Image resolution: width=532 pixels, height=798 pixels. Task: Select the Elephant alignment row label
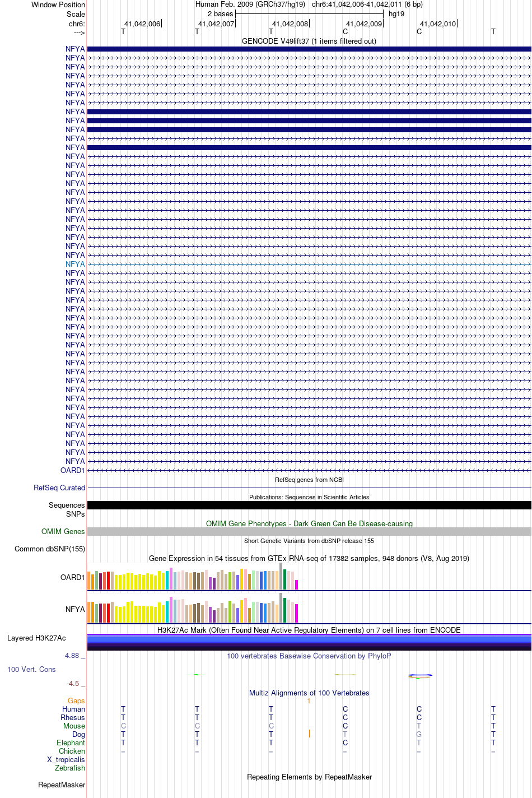pos(71,743)
